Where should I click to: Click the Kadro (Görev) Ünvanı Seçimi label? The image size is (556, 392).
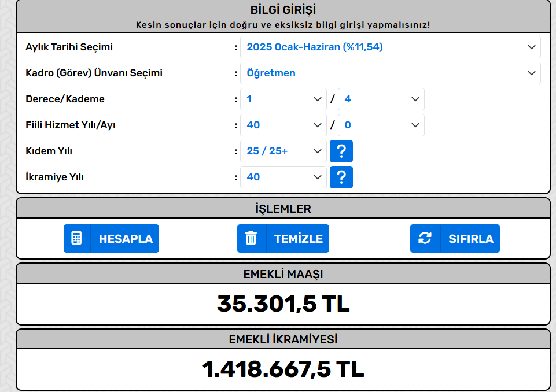(94, 73)
